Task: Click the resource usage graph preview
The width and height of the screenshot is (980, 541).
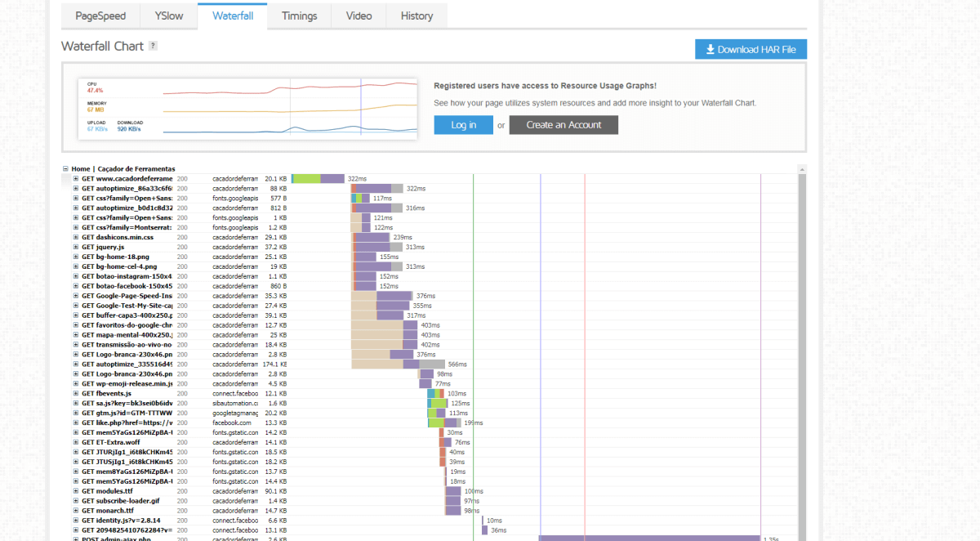Action: click(x=247, y=109)
